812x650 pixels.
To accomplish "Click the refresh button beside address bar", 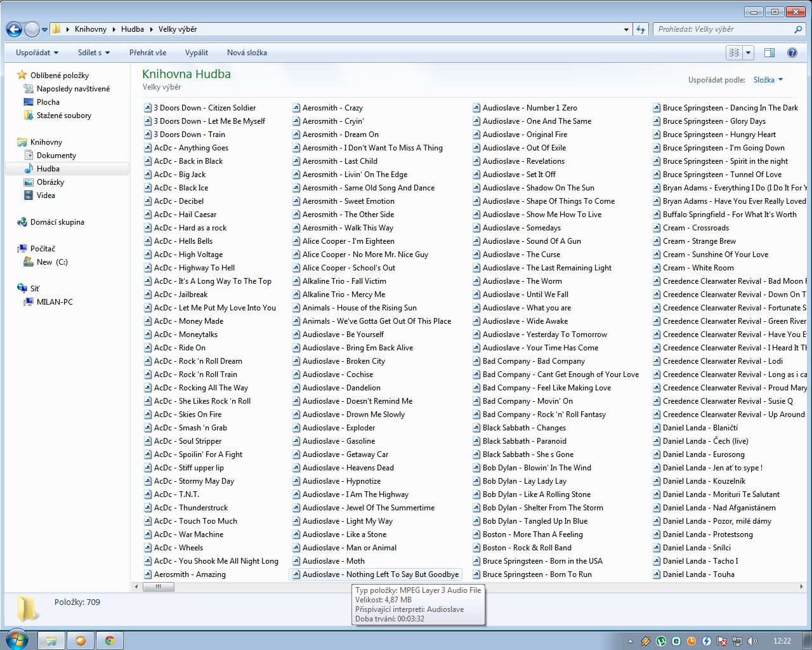I will click(x=641, y=29).
